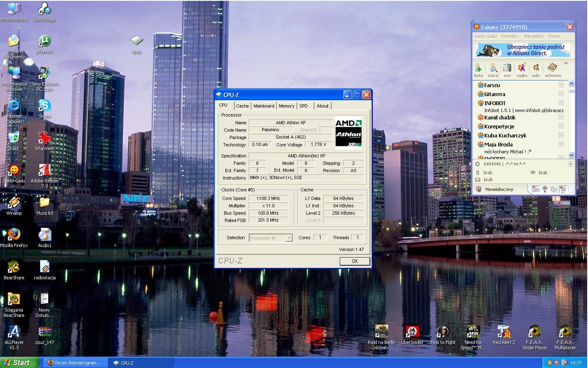This screenshot has height=368, width=588.
Task: Open the archiwum book icon
Action: point(553,70)
